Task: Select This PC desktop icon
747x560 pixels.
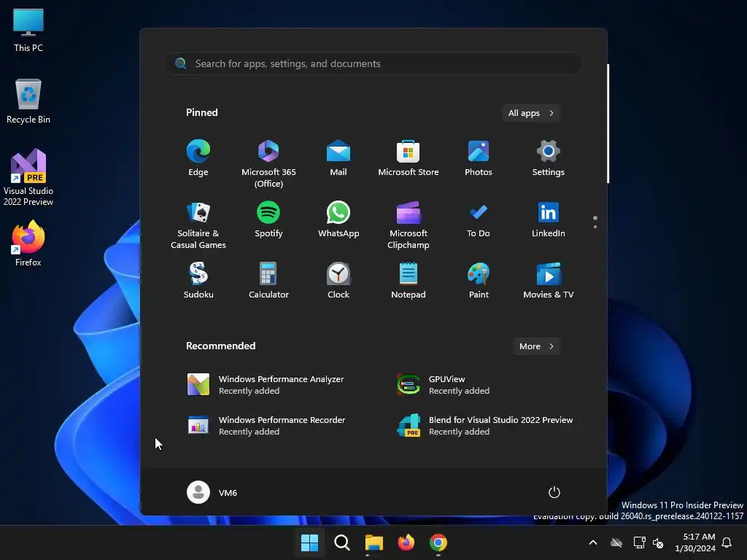Action: [x=28, y=30]
